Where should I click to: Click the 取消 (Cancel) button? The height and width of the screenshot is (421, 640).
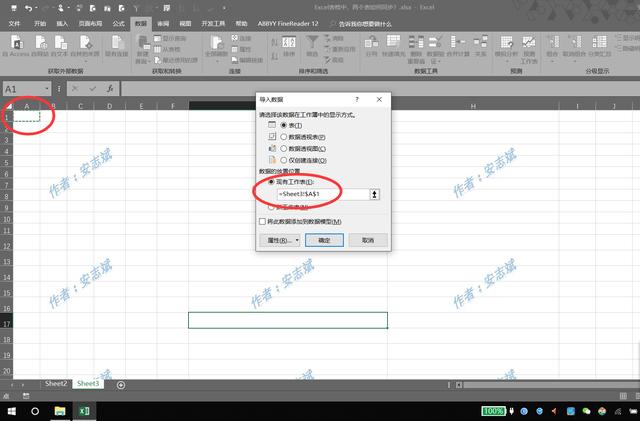tap(368, 240)
